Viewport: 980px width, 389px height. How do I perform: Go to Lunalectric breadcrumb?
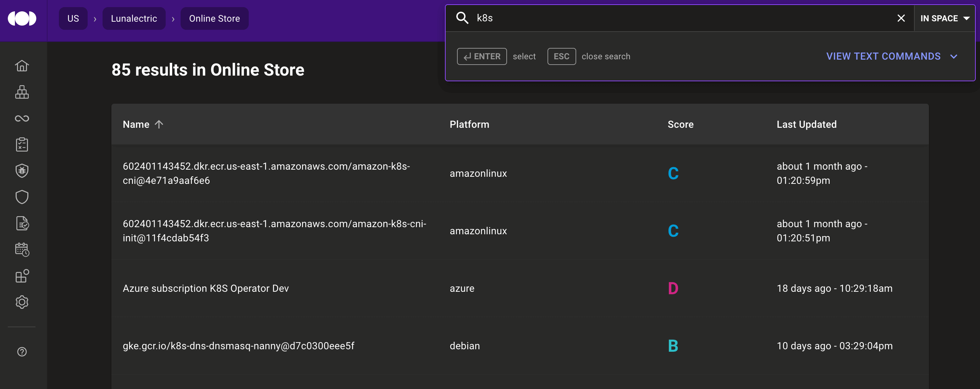coord(133,18)
